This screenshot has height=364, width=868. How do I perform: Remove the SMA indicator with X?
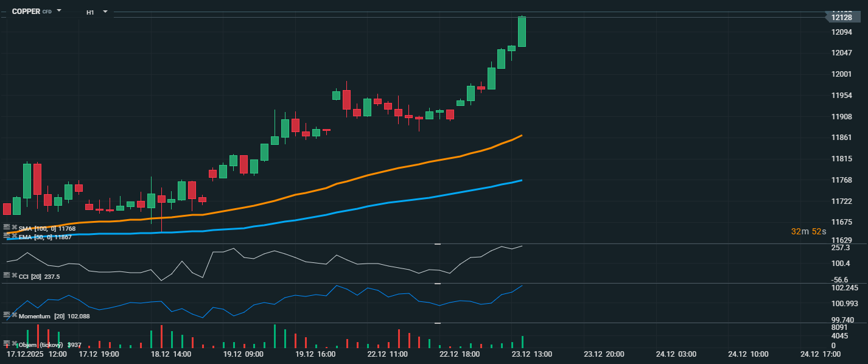(14, 227)
